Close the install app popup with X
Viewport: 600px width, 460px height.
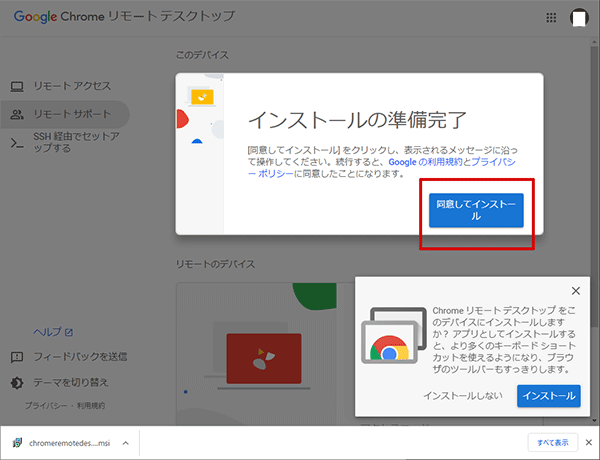(576, 291)
